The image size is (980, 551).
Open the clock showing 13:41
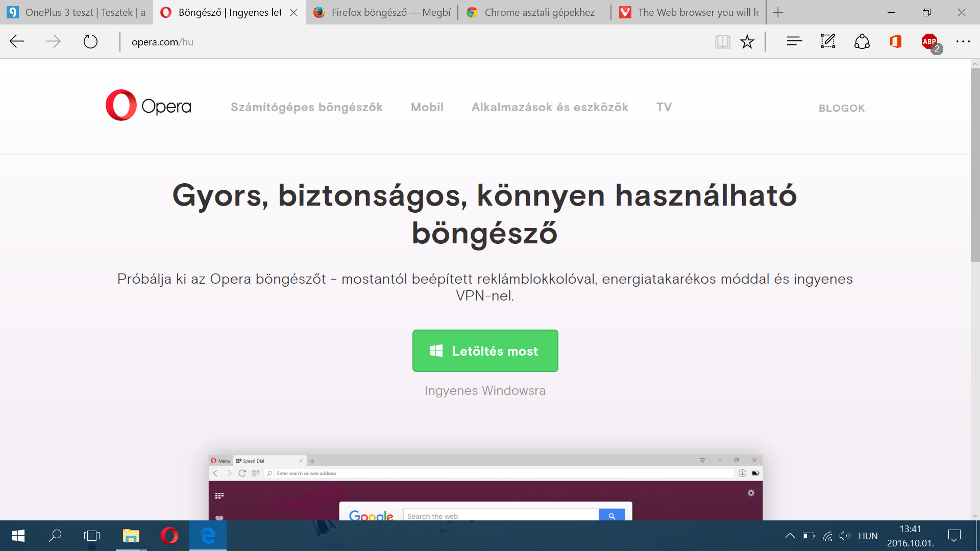(911, 536)
